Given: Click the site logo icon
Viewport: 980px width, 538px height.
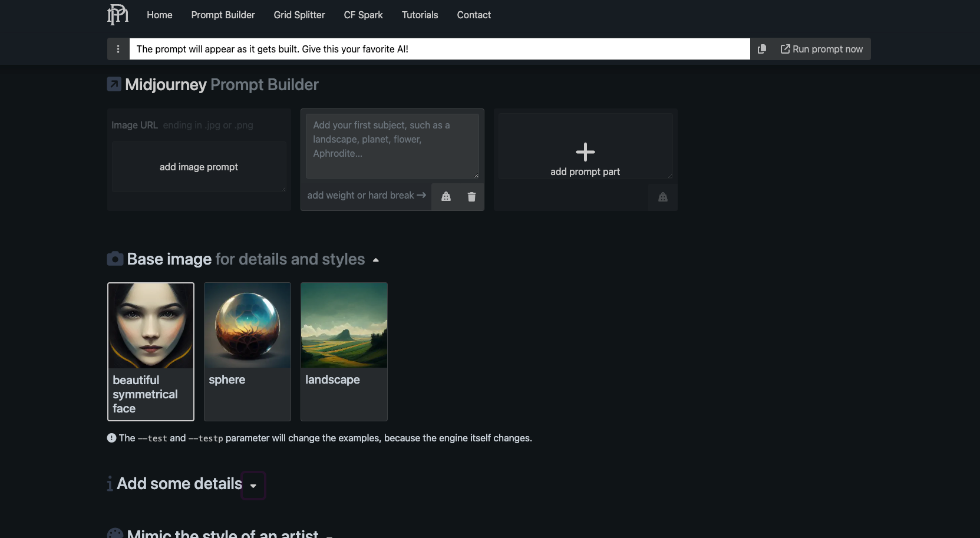Looking at the screenshot, I should [x=118, y=15].
